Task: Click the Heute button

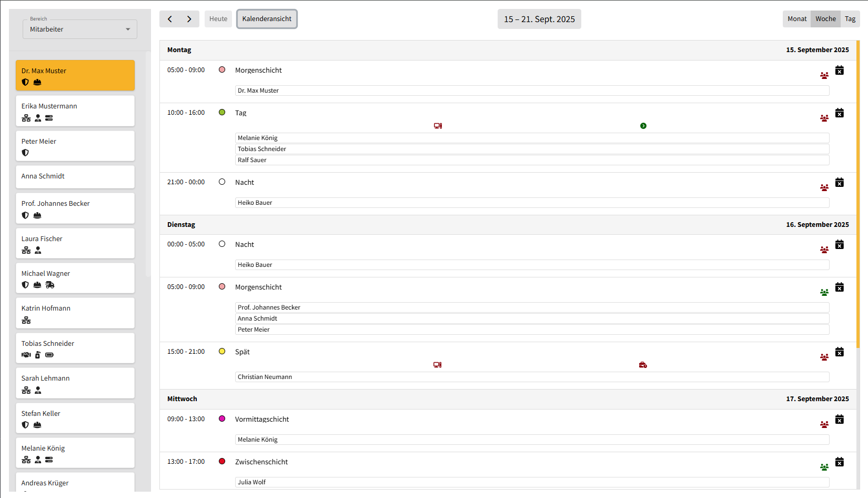Action: click(218, 19)
